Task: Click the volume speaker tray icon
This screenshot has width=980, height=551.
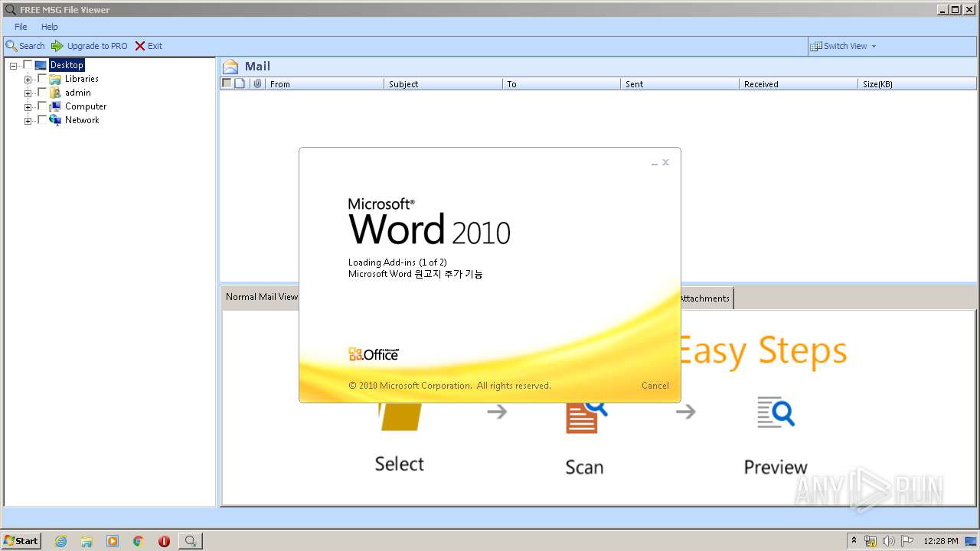Action: [x=889, y=541]
